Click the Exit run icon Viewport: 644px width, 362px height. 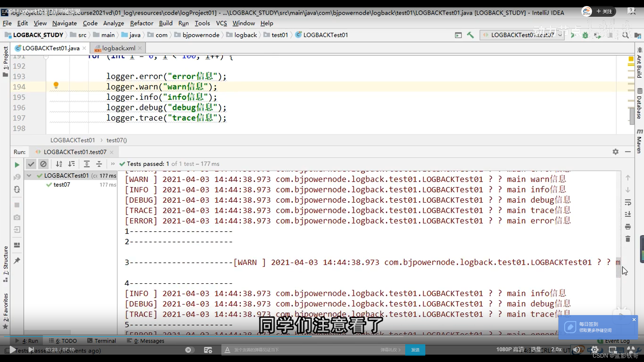17,230
